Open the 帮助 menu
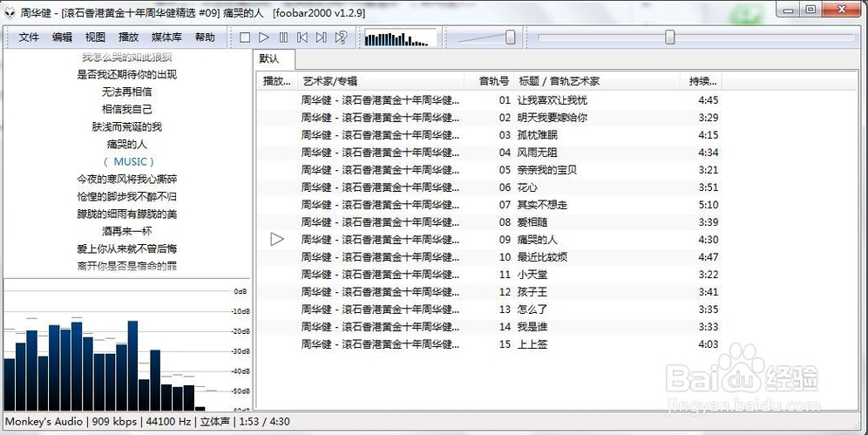 tap(205, 37)
